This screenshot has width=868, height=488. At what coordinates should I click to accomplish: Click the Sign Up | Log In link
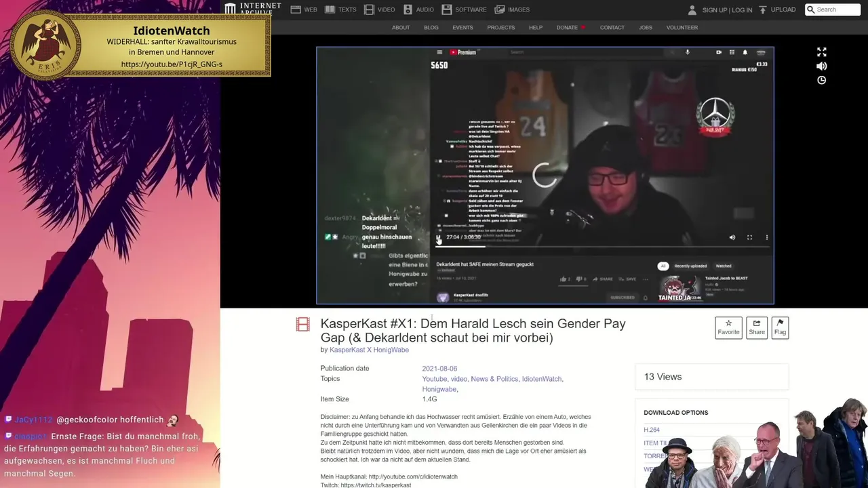[727, 10]
